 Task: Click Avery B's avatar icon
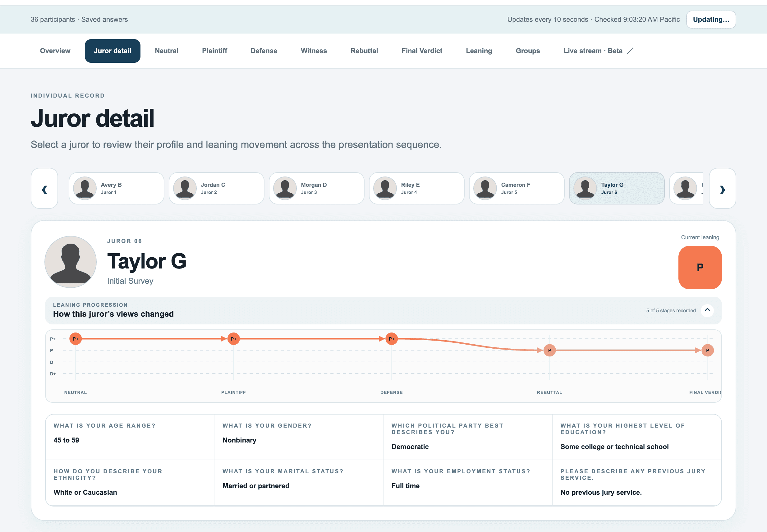[x=85, y=188]
